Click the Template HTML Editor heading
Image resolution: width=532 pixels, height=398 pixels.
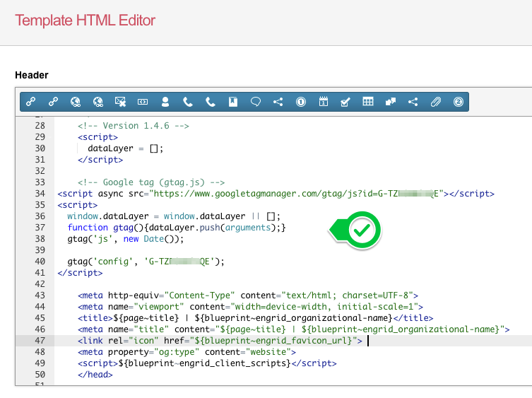(85, 20)
